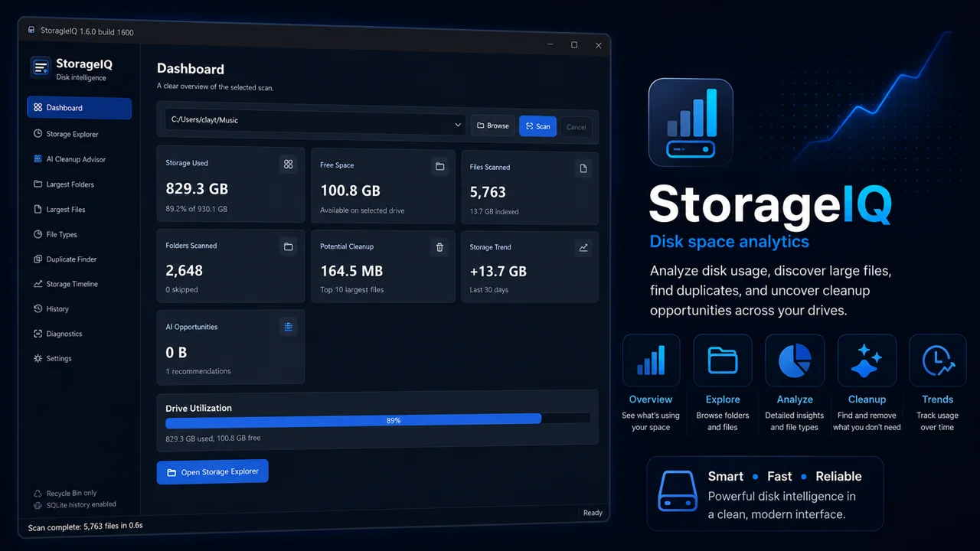980x551 pixels.
Task: Open the Dashboard sidebar item
Action: click(79, 108)
